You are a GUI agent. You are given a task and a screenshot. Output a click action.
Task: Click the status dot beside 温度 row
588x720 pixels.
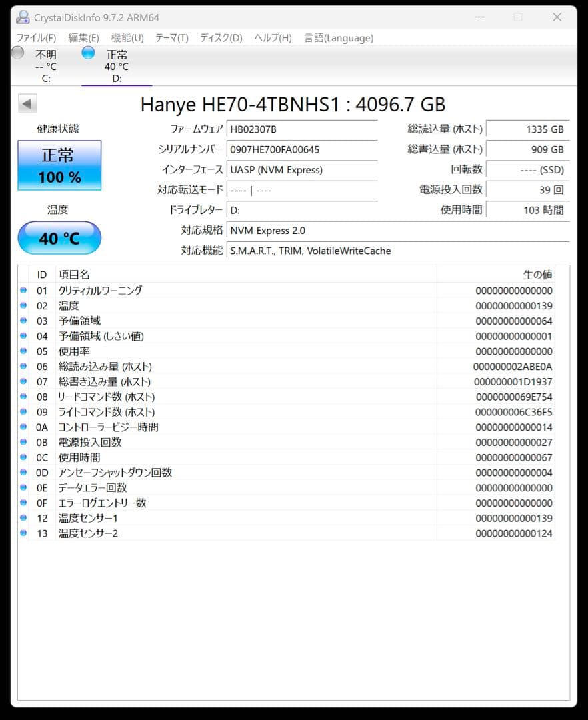23,305
